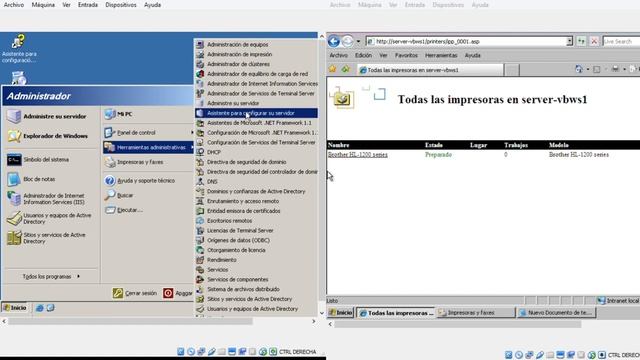This screenshot has height=360, width=640.
Task: Open Internet Explorer Favoritos menu
Action: click(x=406, y=55)
